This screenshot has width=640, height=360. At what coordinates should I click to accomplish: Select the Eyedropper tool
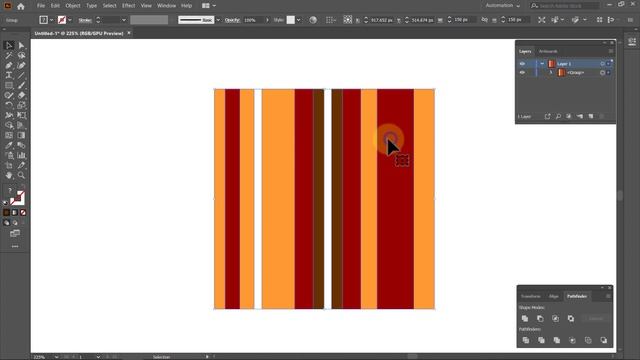tap(9, 145)
